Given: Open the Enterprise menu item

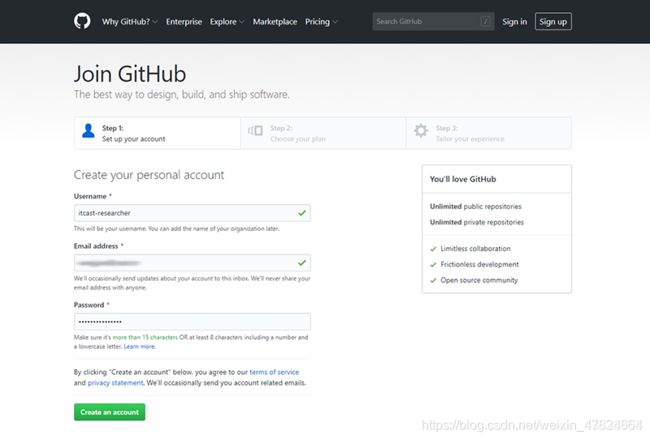Looking at the screenshot, I should pyautogui.click(x=184, y=22).
